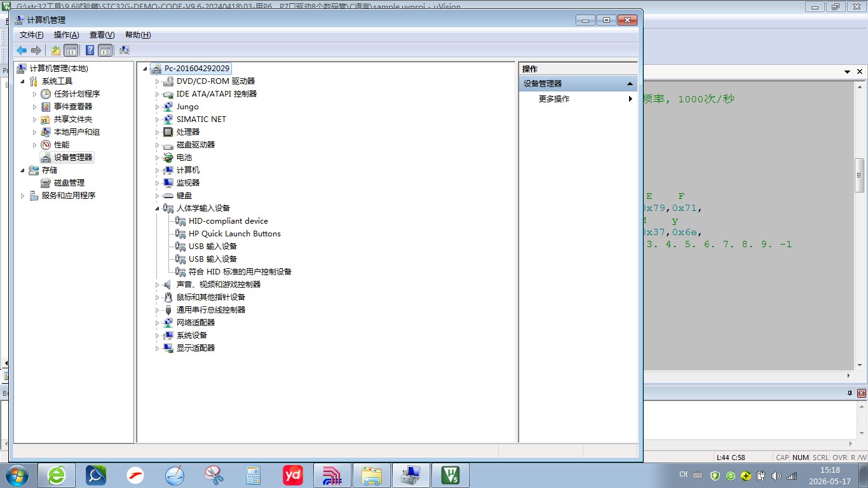This screenshot has height=488, width=868.
Task: Click the 键盘 keyboard icon
Action: point(168,196)
